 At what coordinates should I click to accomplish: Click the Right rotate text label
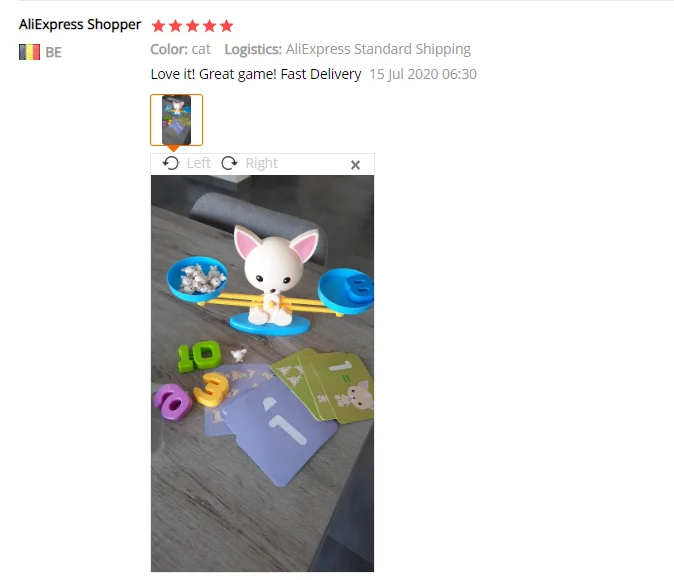(261, 163)
